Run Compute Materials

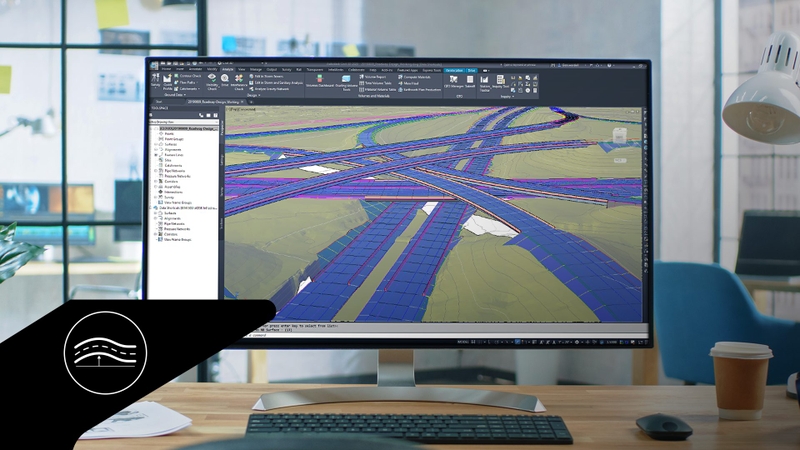point(414,77)
